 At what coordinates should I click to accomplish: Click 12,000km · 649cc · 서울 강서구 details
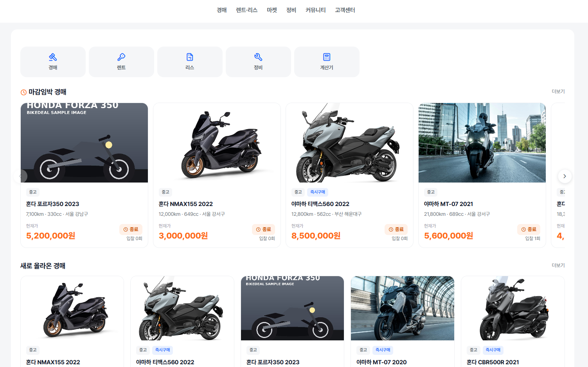192,214
